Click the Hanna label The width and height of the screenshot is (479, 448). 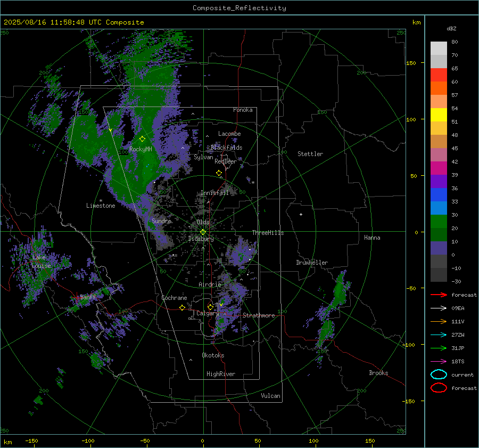pos(372,238)
